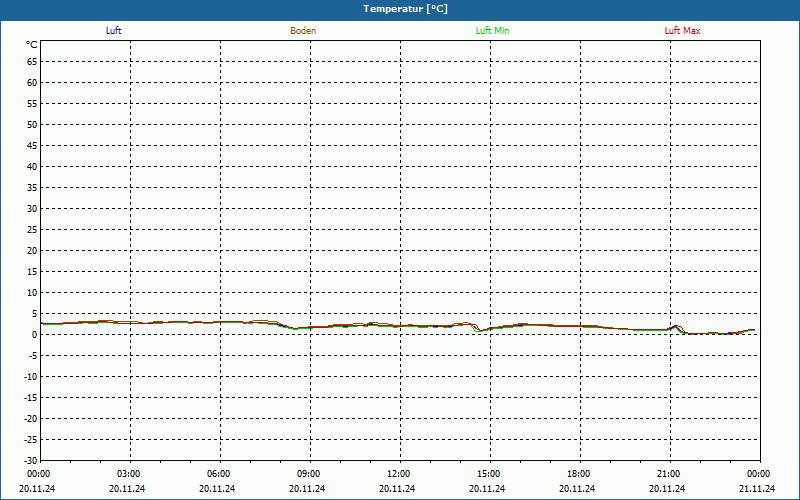Click the 06:00 time axis label
Screen dimensions: 800x500
click(x=219, y=474)
